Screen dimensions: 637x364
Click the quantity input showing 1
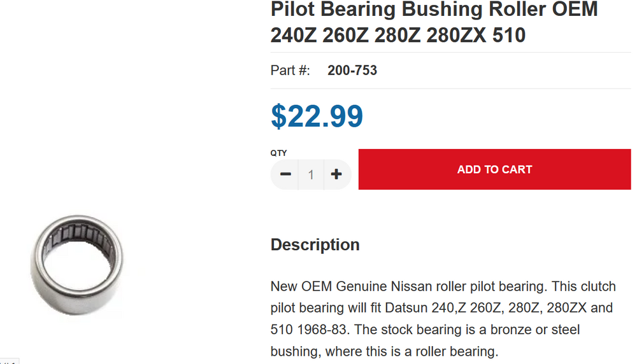click(311, 174)
